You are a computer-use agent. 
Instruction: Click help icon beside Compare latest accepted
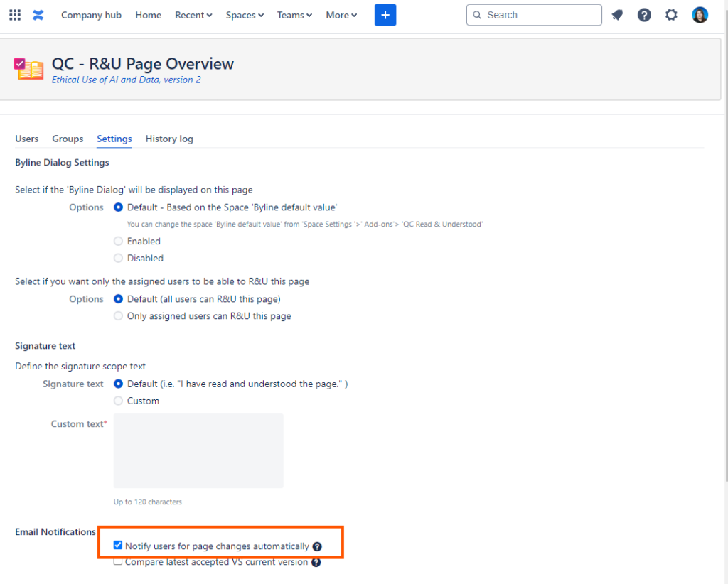click(316, 562)
